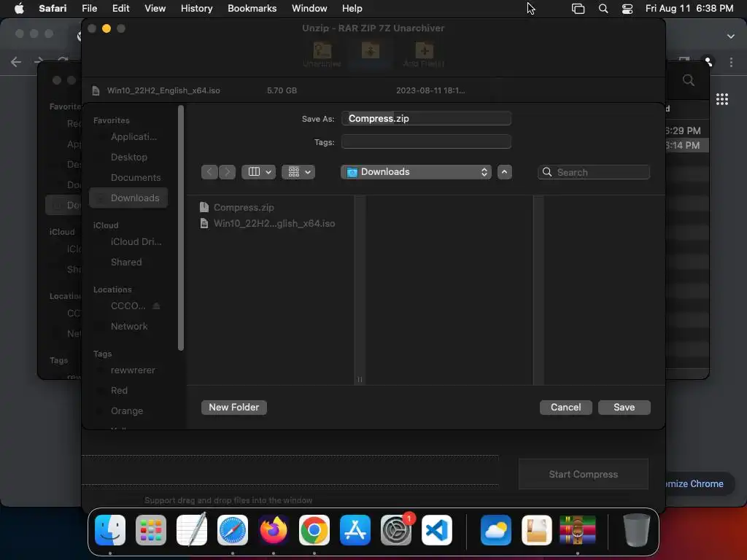Open Spotlight search in the menu bar

(x=603, y=9)
